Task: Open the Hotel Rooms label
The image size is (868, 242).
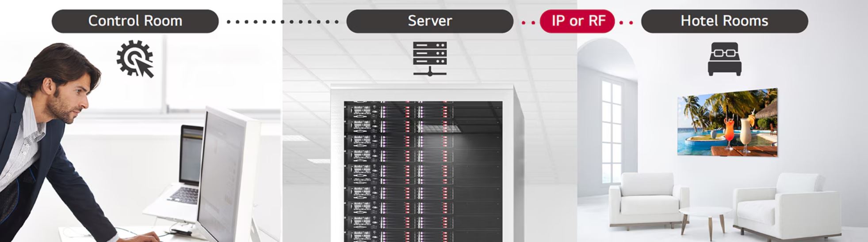Action: point(724,21)
